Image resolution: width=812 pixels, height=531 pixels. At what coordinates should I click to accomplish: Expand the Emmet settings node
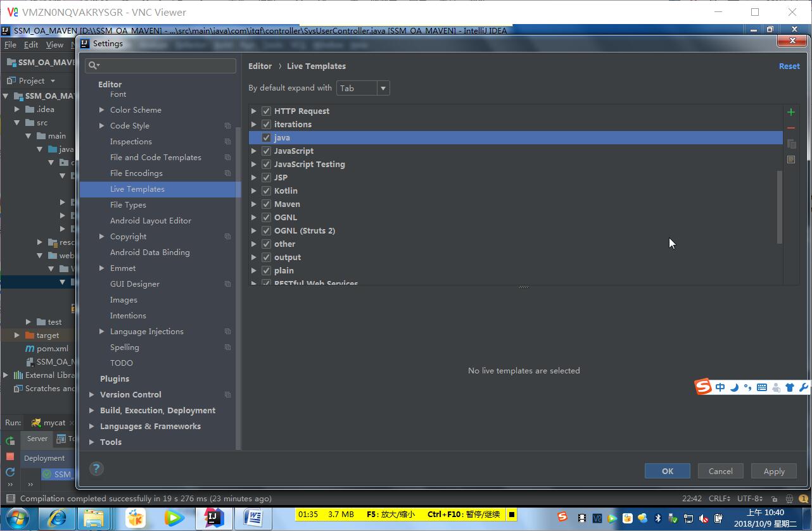pyautogui.click(x=102, y=268)
